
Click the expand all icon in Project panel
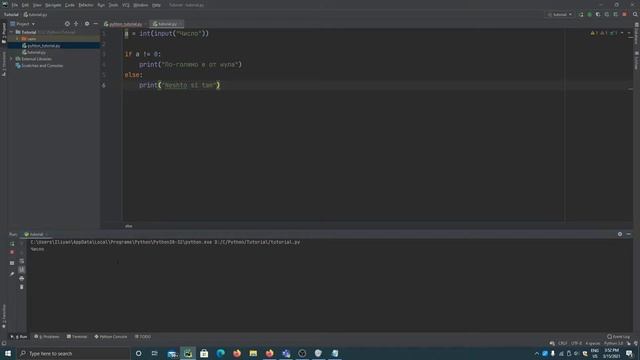76,24
